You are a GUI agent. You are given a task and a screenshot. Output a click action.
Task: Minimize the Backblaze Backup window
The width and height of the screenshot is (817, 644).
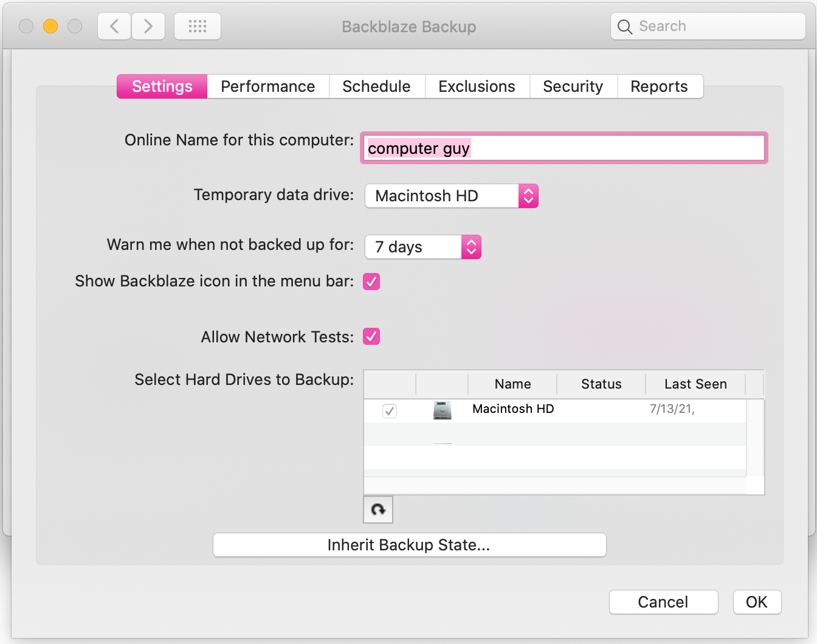coord(50,26)
